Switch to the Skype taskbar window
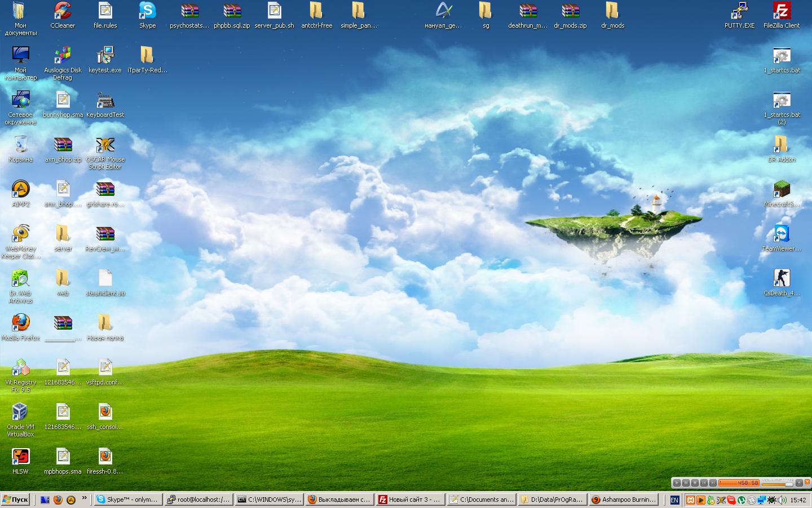 127,500
